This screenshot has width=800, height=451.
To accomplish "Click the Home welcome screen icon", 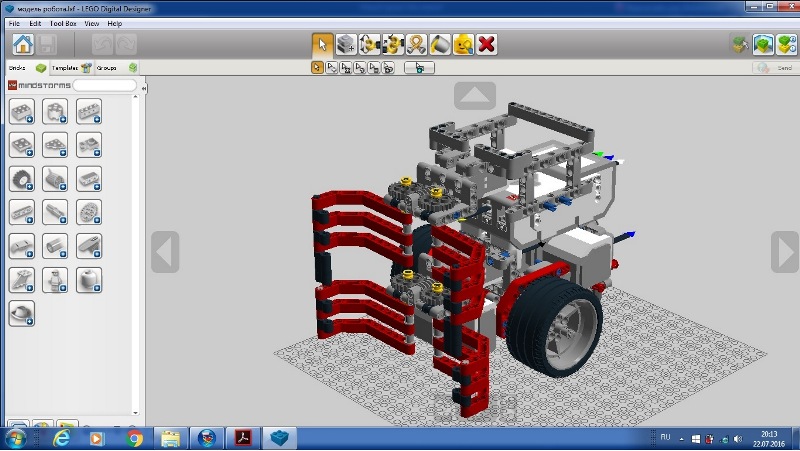I will [x=23, y=44].
